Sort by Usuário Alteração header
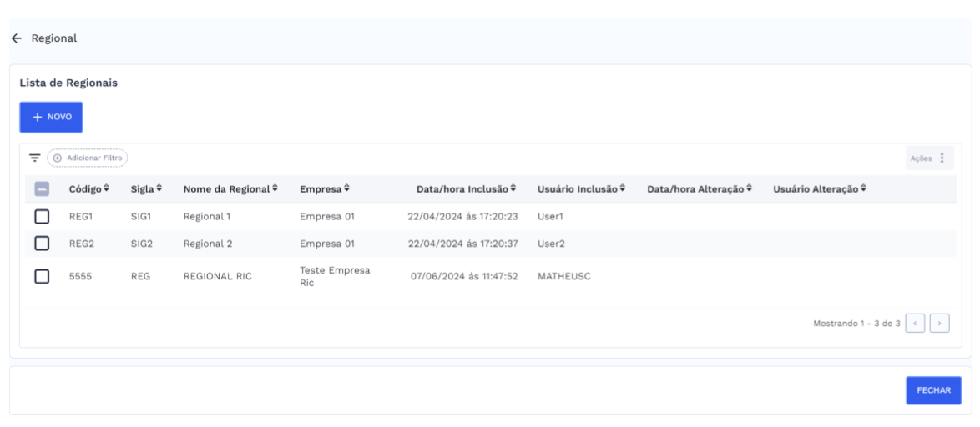980x427 pixels. pyautogui.click(x=819, y=189)
